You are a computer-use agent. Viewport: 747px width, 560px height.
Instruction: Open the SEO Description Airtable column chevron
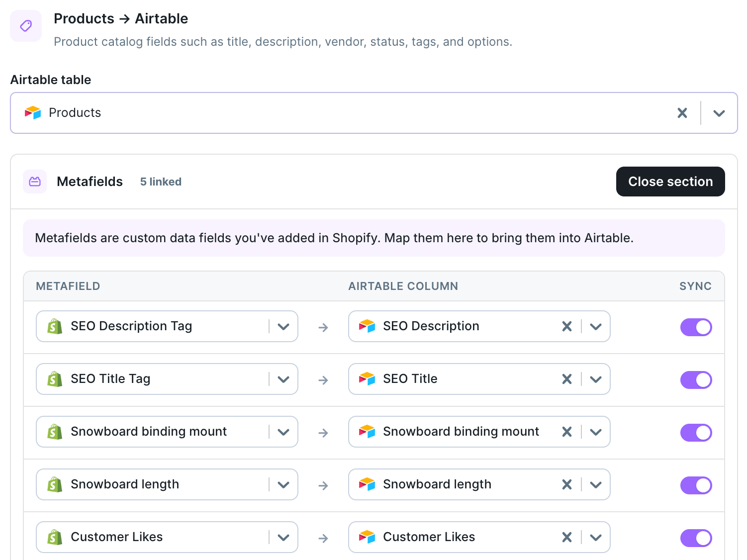(596, 327)
